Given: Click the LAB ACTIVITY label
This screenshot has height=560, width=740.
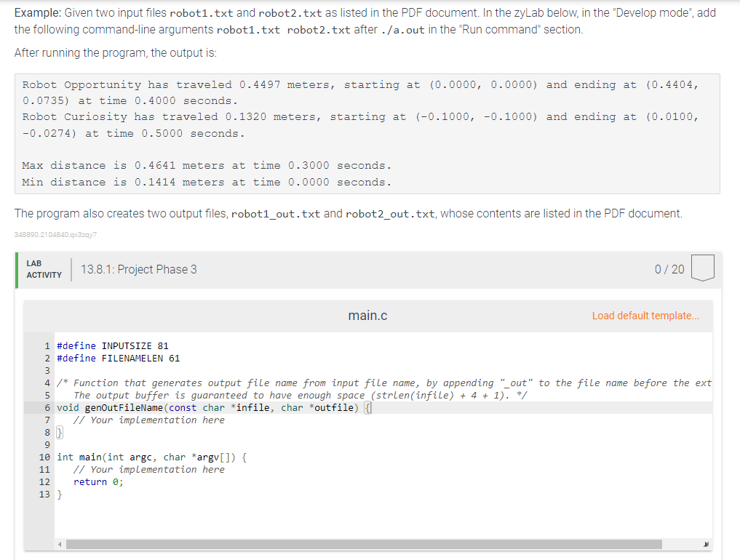Looking at the screenshot, I should pos(44,268).
